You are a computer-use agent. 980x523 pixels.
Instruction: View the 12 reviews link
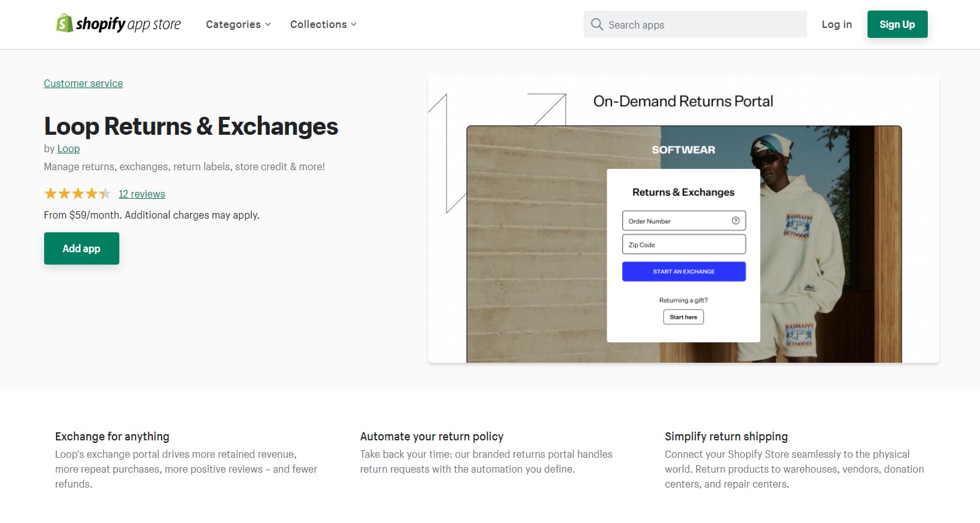[142, 194]
